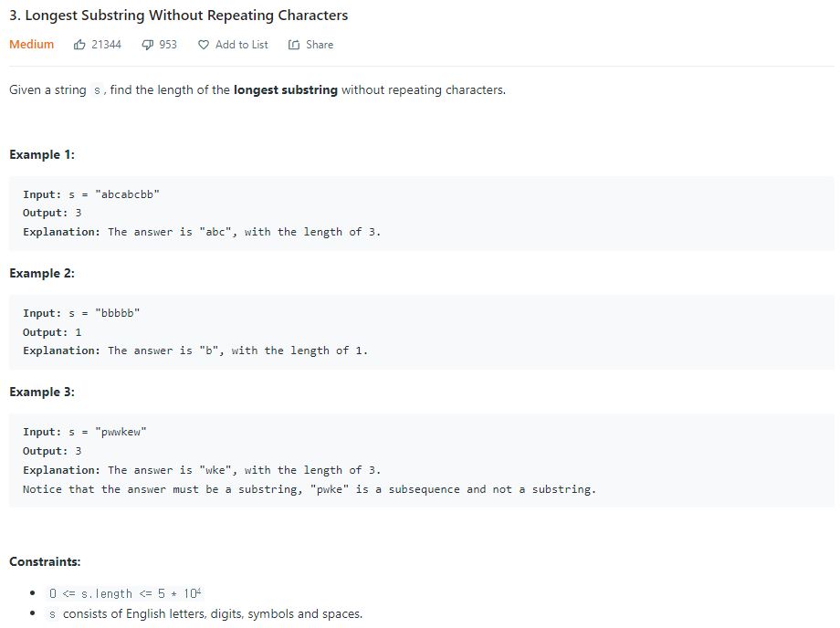Click the thumbs-down dislike icon
This screenshot has width=840, height=628.
point(146,44)
